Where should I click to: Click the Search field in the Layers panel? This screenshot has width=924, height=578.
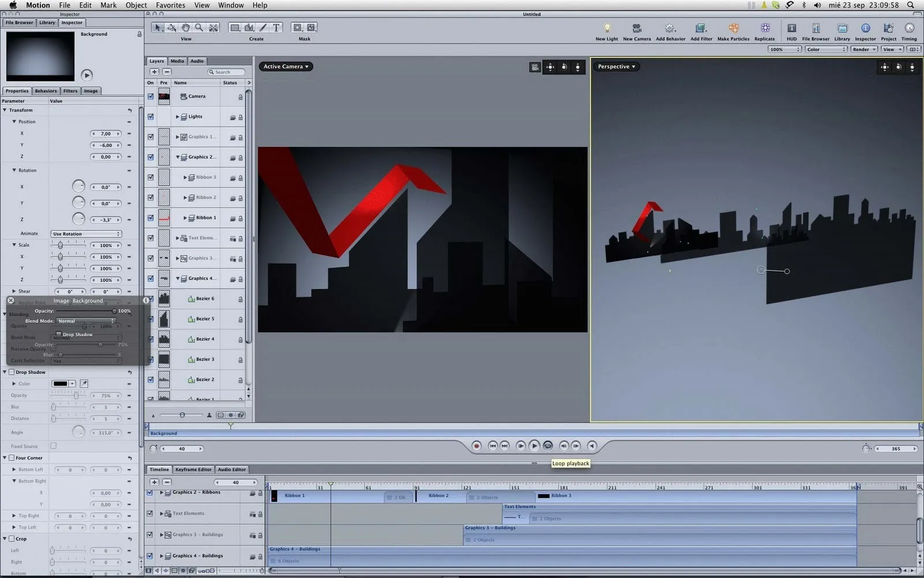pos(226,71)
